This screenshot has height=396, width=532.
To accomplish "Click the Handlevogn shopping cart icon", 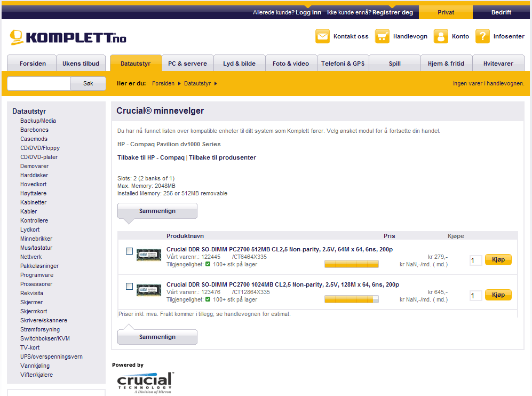I will pos(382,36).
